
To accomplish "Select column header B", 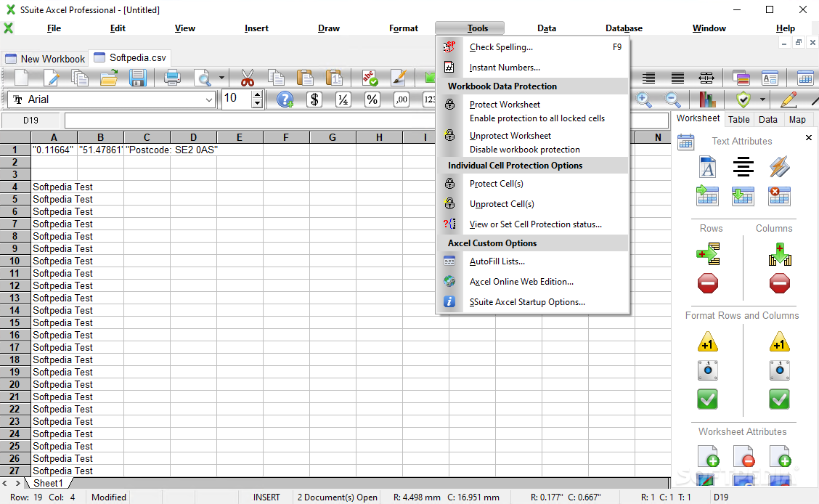I will tap(100, 137).
